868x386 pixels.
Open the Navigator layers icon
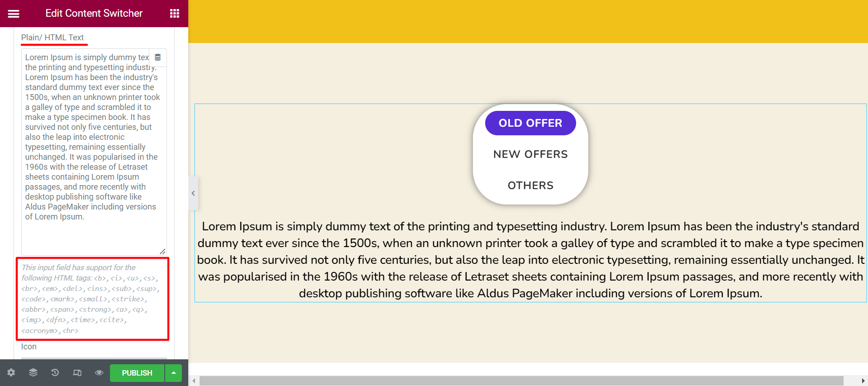pos(33,372)
